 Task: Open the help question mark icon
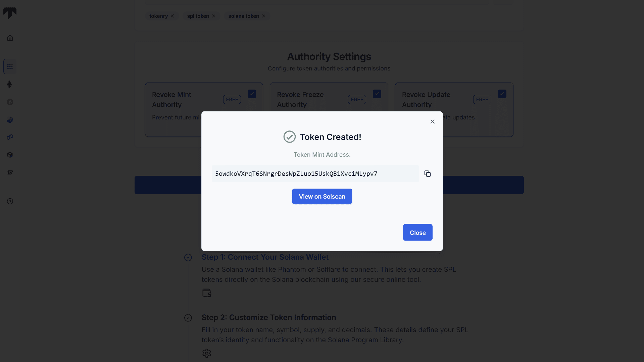[x=10, y=201]
